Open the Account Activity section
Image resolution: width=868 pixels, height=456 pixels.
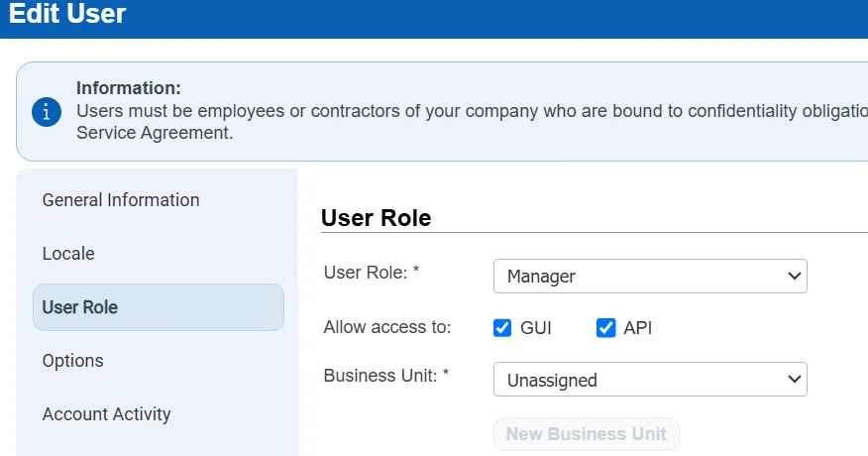point(106,414)
